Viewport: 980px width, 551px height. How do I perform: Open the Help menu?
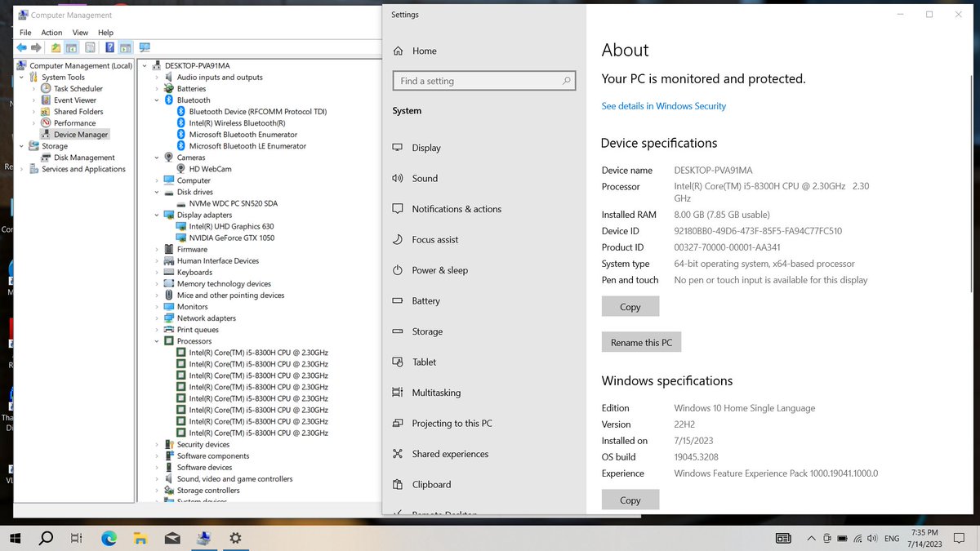[105, 33]
